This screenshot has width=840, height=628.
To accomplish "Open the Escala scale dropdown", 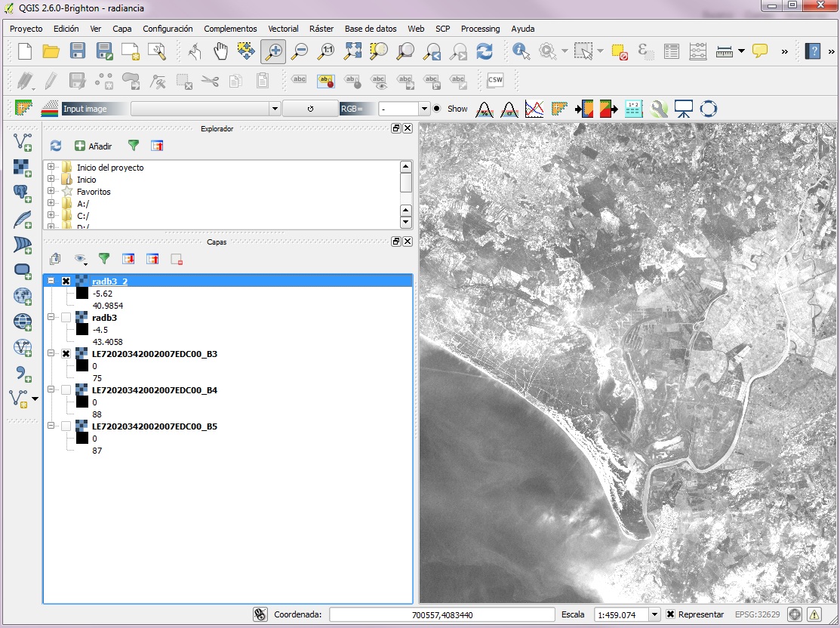I will coord(654,614).
